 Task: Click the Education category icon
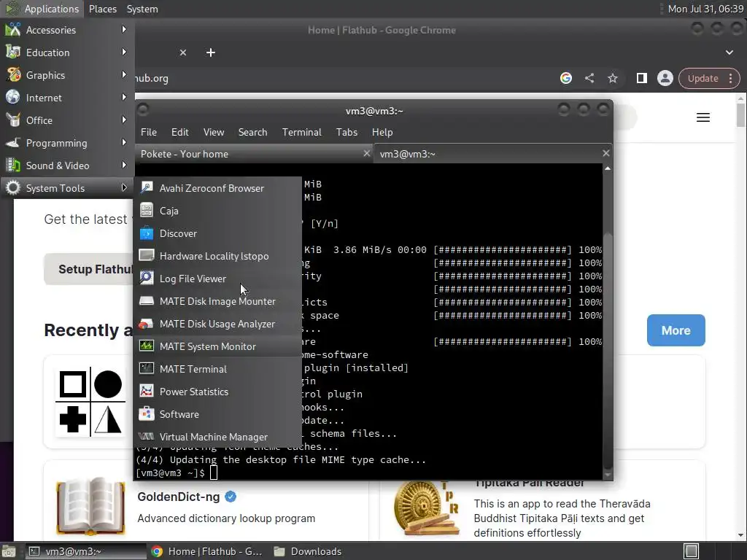coord(13,52)
